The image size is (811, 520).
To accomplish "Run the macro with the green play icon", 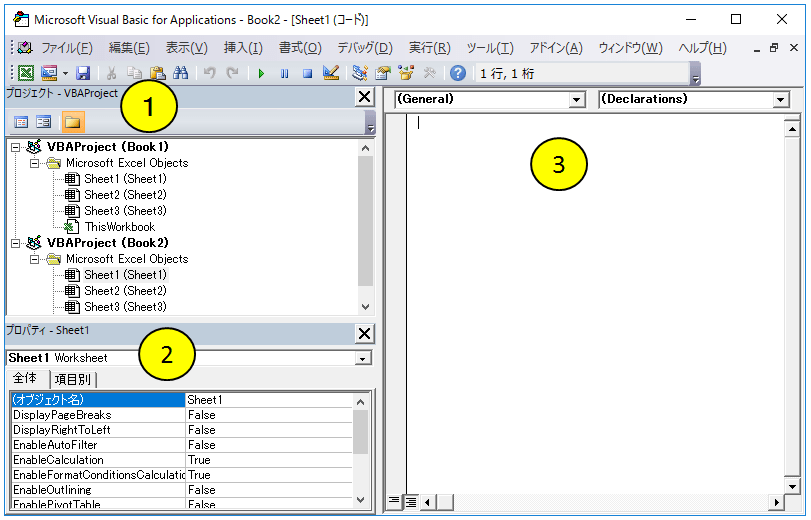I will (x=261, y=73).
